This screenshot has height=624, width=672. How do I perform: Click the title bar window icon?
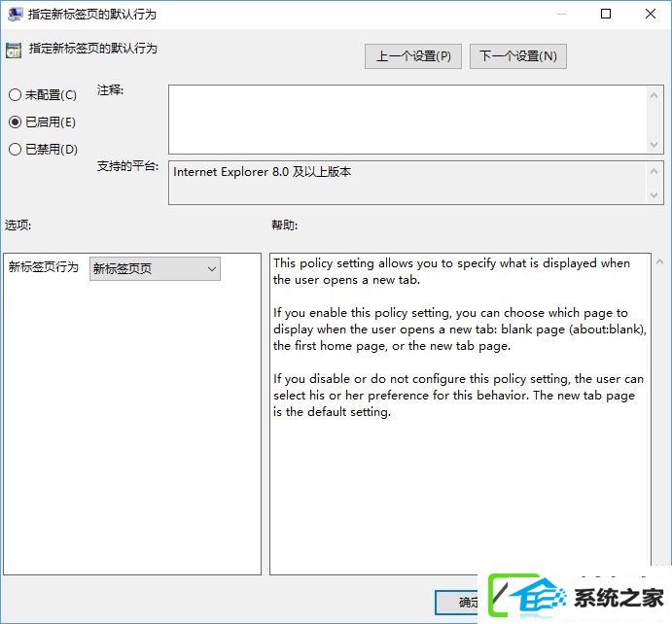pyautogui.click(x=15, y=15)
